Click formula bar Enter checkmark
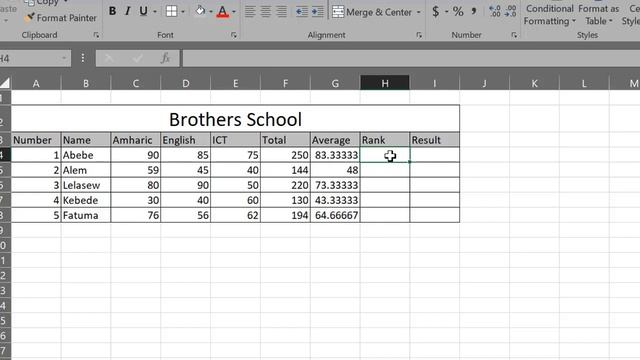 point(137,58)
